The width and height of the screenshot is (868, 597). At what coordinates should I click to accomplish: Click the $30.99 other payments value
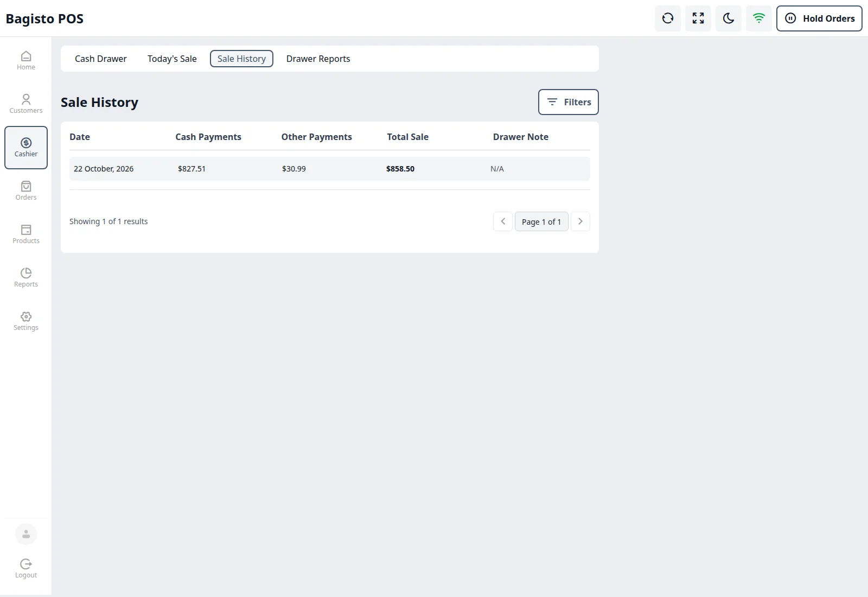click(x=294, y=169)
